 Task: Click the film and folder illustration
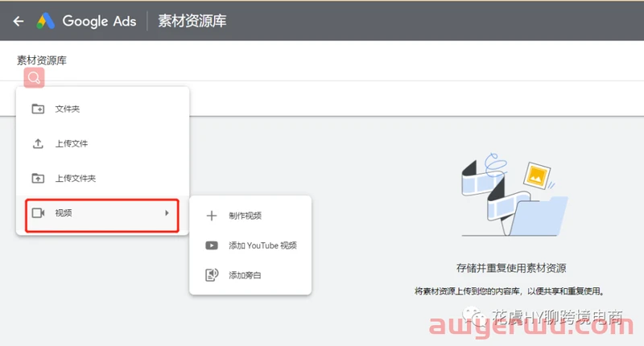514,195
